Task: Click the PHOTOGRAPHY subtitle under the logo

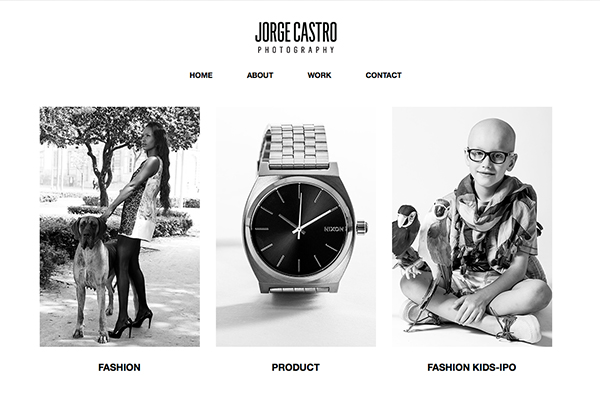Action: tap(296, 50)
